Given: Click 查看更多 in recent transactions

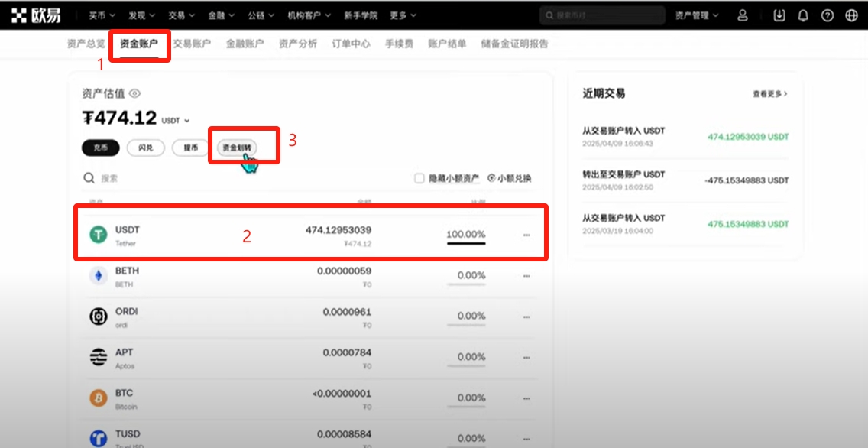Looking at the screenshot, I should point(769,93).
